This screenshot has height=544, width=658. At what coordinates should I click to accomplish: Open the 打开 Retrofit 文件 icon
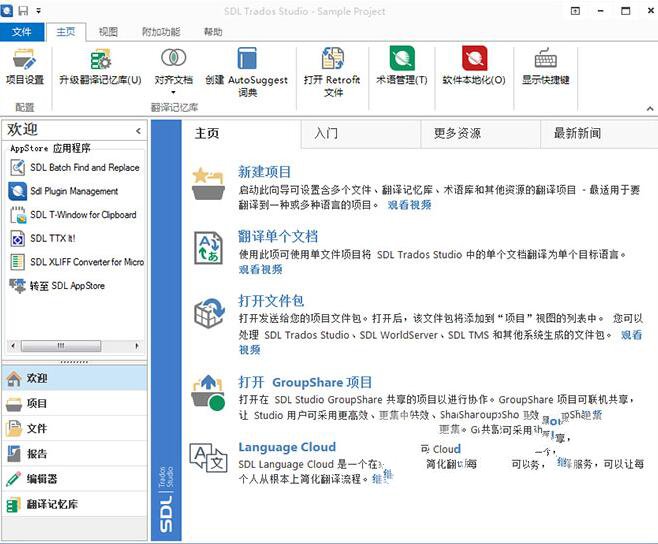pyautogui.click(x=332, y=58)
